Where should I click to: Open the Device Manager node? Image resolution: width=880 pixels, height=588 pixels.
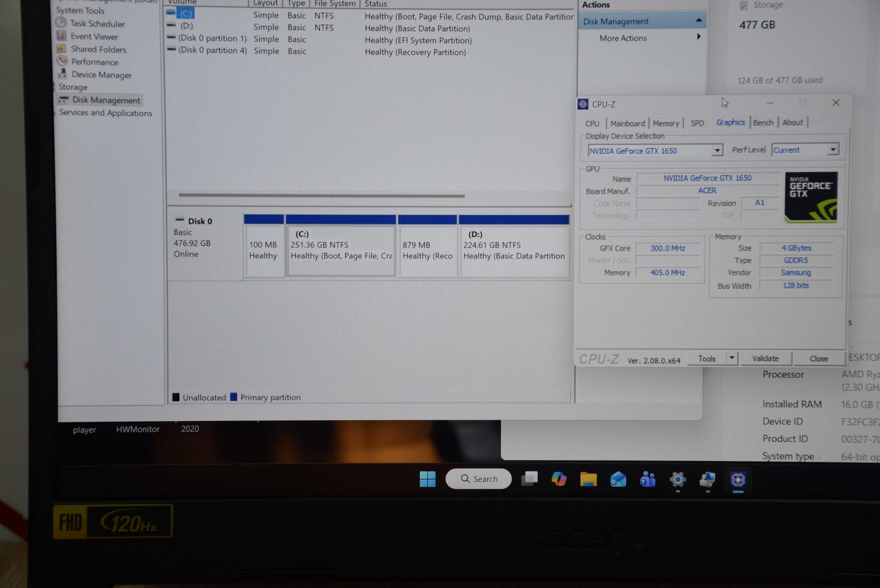point(101,75)
